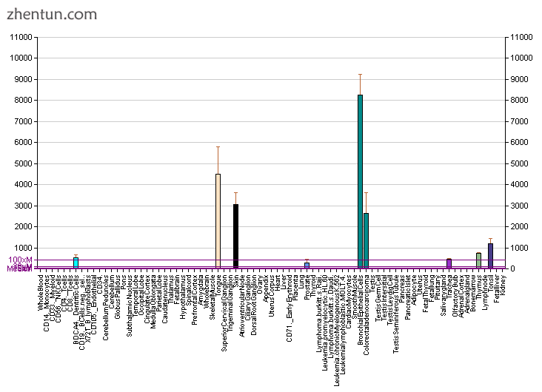Click the SuperiorCervicalGanglion axis label

(x=224, y=314)
